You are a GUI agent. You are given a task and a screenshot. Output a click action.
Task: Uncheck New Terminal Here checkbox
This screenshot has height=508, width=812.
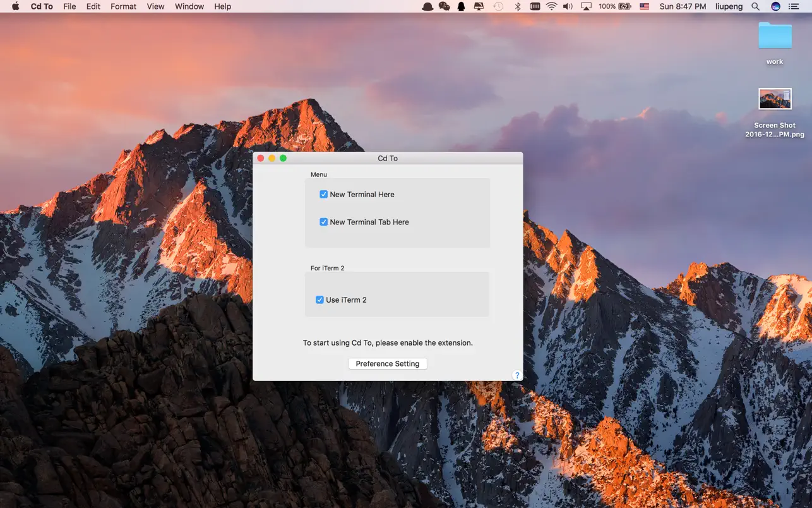(x=323, y=195)
